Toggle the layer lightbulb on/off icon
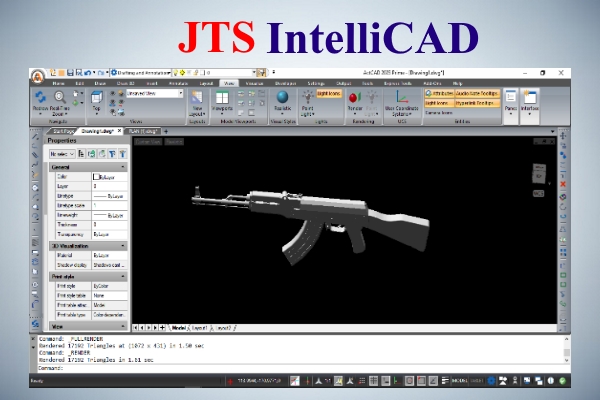The height and width of the screenshot is (400, 600). [x=176, y=72]
